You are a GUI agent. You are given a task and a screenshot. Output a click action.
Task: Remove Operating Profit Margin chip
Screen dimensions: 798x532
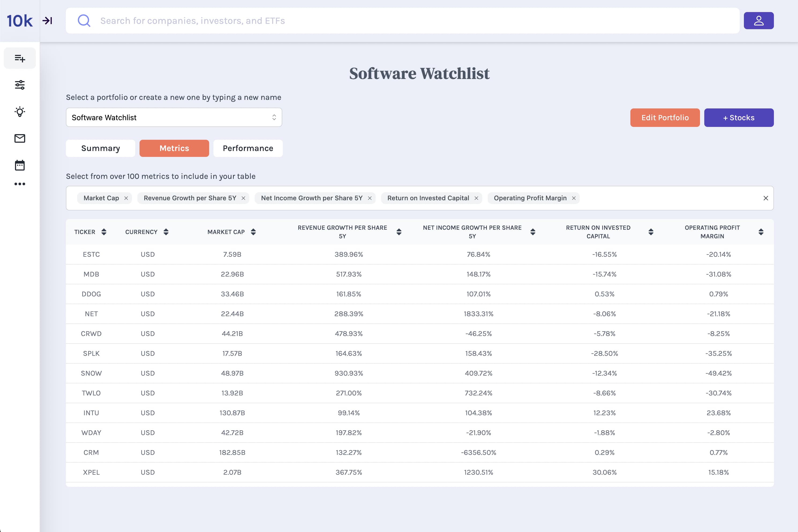(x=574, y=198)
